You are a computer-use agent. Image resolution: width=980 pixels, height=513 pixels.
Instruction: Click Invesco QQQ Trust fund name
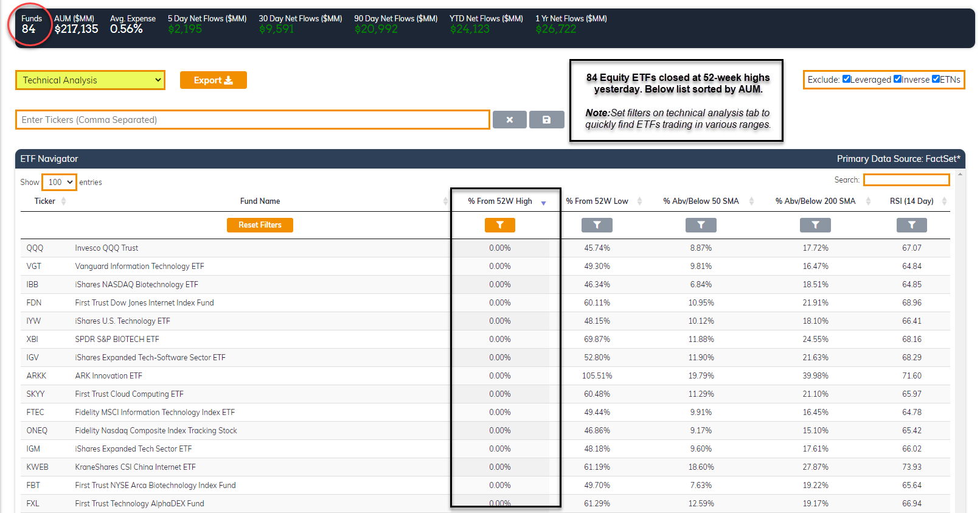coord(106,248)
